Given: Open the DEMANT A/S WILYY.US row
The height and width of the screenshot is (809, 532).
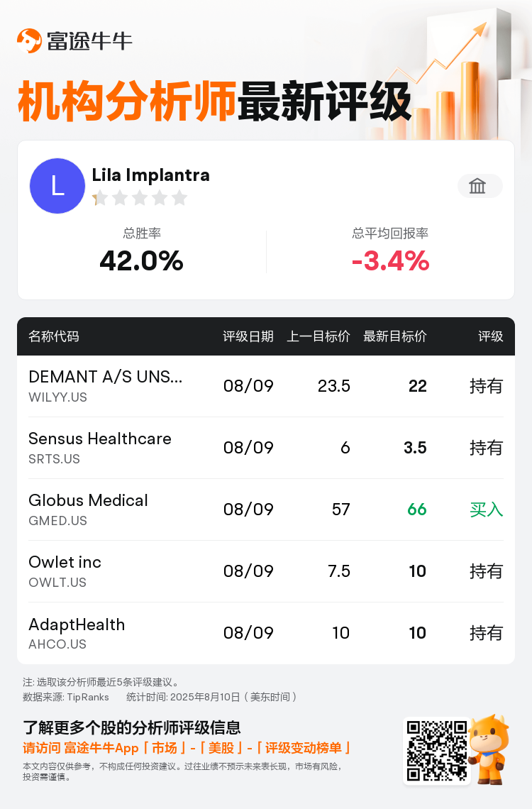Looking at the screenshot, I should pos(266,386).
